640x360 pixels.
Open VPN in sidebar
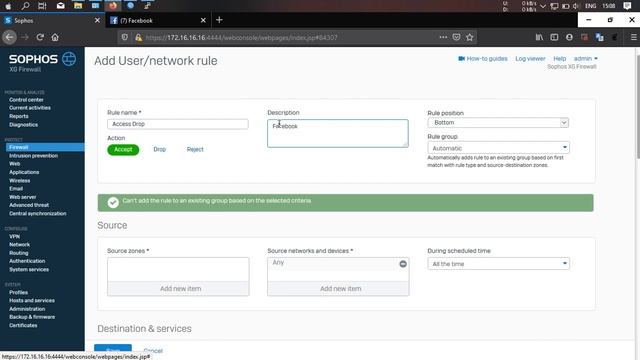(14, 236)
